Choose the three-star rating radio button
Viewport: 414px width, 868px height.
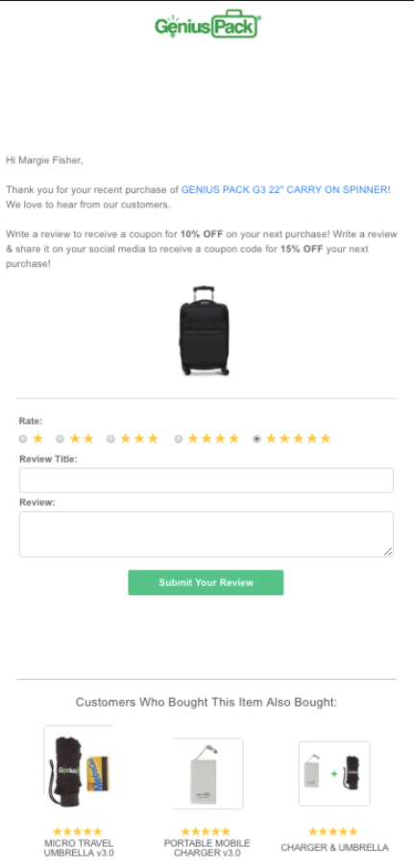coord(110,439)
